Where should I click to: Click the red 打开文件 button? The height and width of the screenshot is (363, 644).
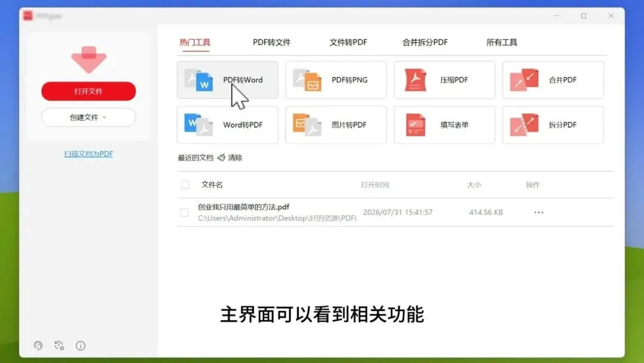pyautogui.click(x=89, y=91)
